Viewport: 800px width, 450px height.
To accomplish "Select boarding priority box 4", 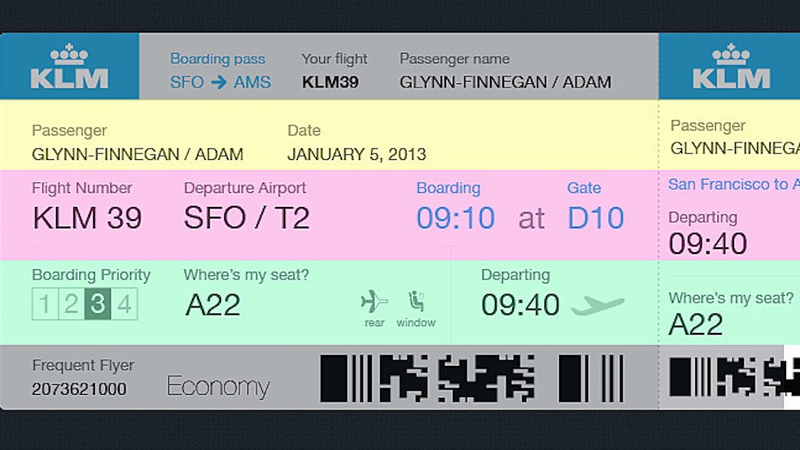I will click(x=124, y=304).
